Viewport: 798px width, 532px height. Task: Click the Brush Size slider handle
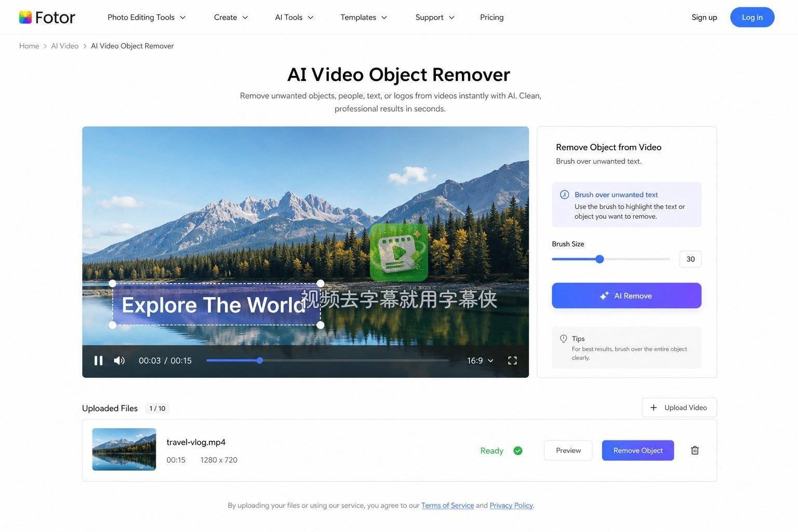(x=600, y=259)
